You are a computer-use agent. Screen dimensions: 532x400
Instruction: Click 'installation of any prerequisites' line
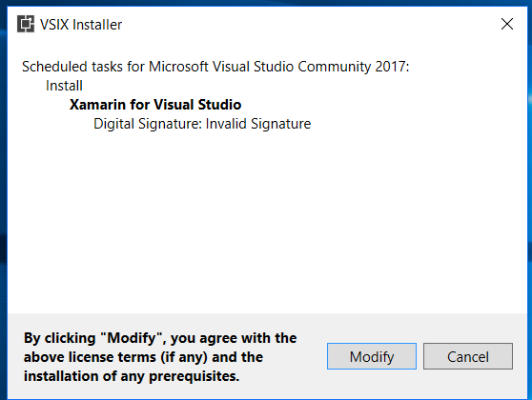pos(132,376)
